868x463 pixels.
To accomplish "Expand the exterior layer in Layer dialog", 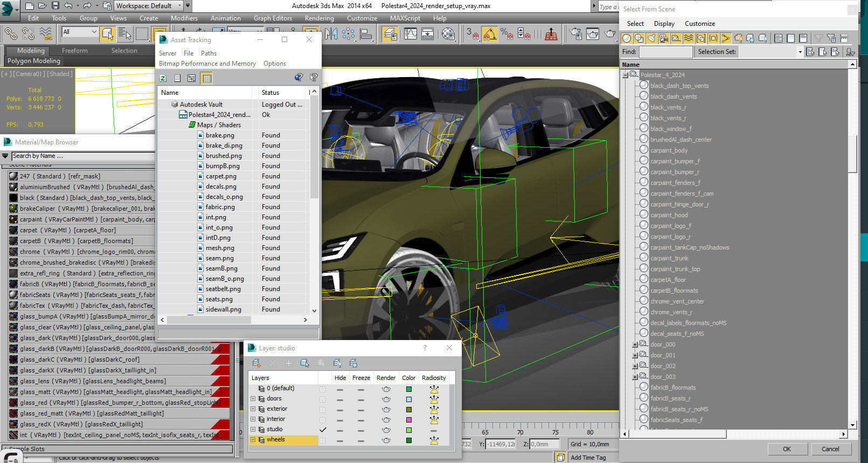I will [253, 409].
